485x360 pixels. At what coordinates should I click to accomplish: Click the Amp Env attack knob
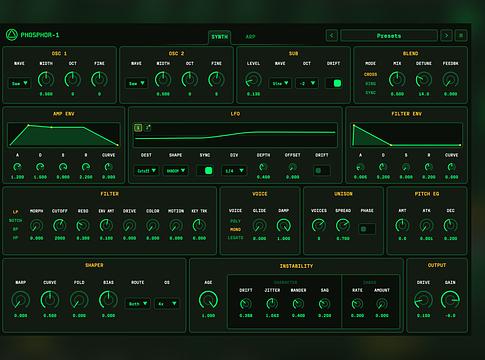tap(17, 167)
